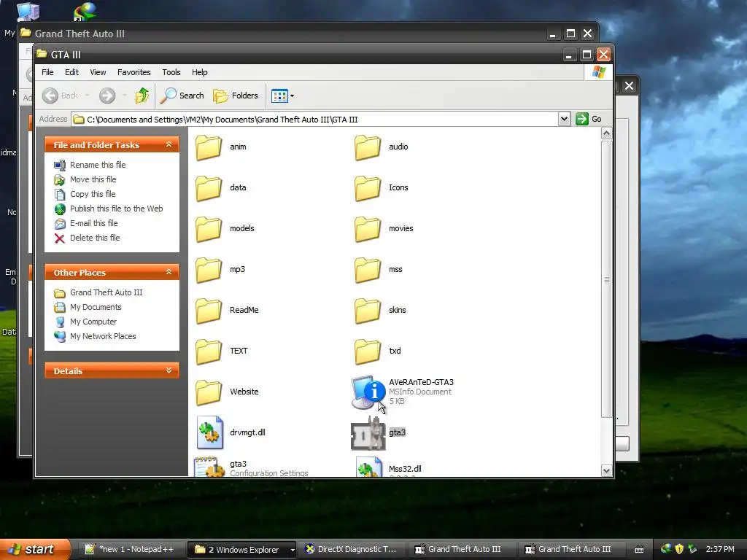Click scrollbar up arrow in file list
Screen dimensions: 747x560
[x=606, y=133]
